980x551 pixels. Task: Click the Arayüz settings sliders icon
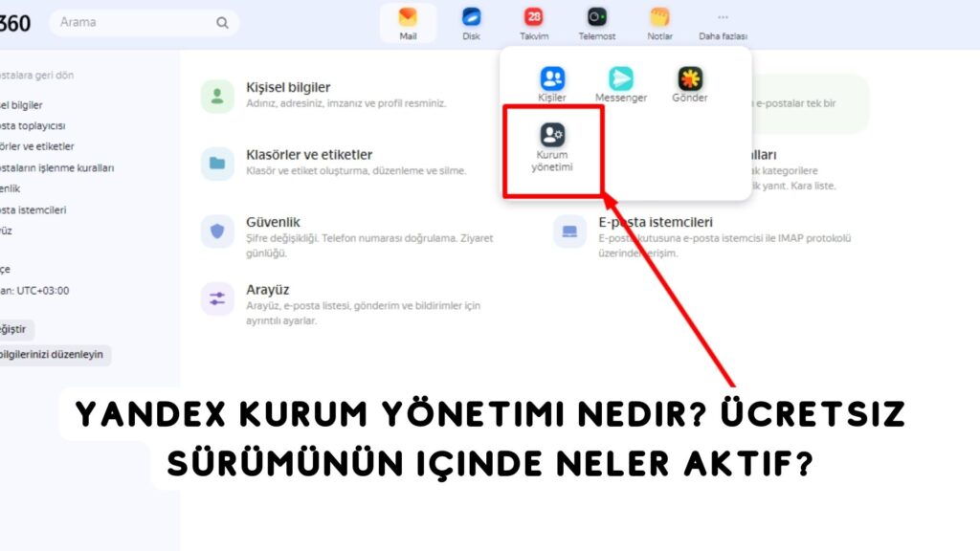pyautogui.click(x=217, y=298)
